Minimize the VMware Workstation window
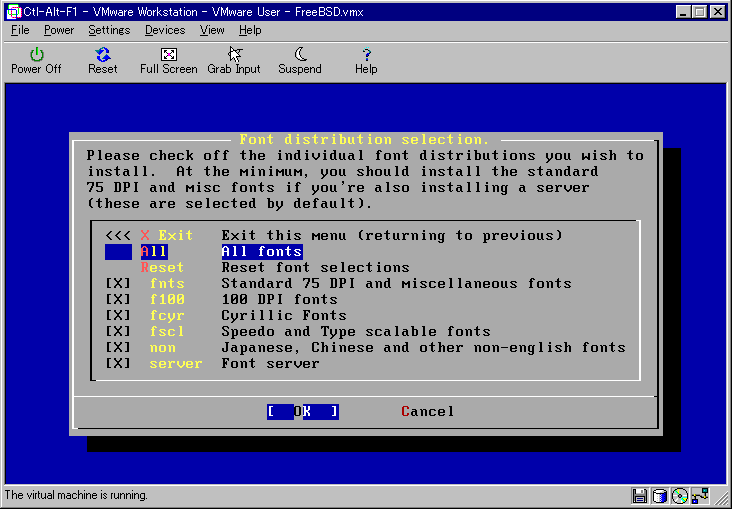This screenshot has height=509, width=732. [x=683, y=12]
